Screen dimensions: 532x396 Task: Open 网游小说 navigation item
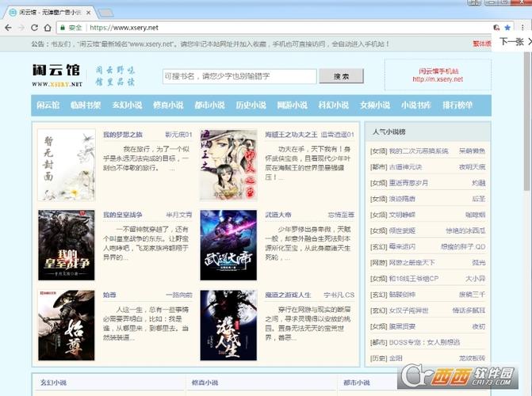point(292,105)
